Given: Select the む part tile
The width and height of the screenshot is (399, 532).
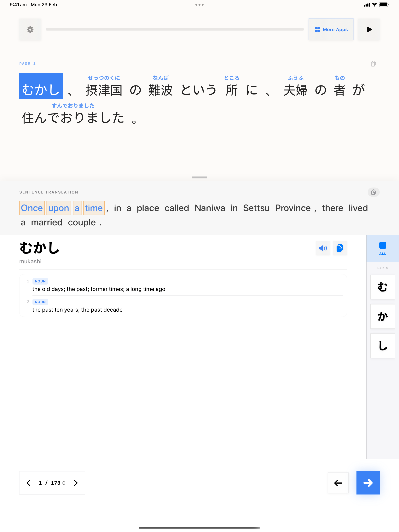Looking at the screenshot, I should pos(382,287).
